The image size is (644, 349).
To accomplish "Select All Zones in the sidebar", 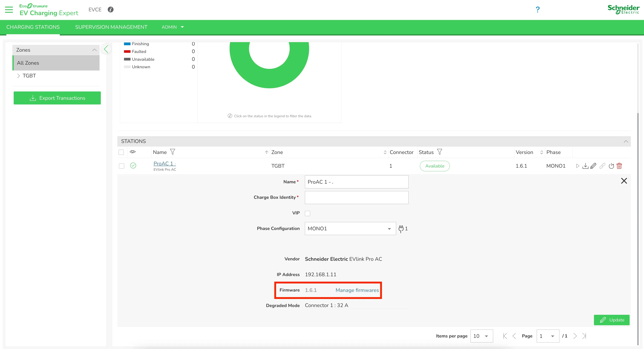I will [x=56, y=63].
